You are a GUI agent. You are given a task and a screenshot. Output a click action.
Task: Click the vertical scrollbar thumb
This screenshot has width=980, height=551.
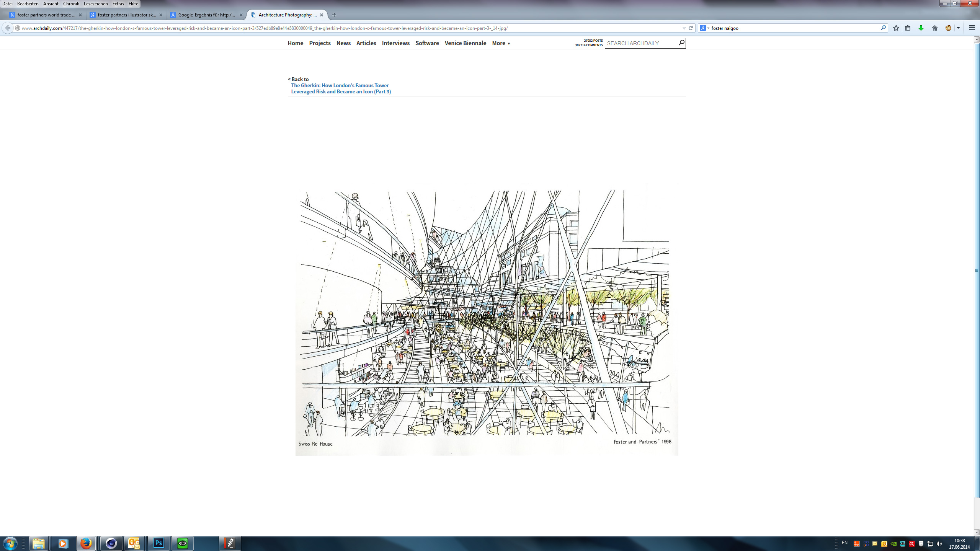(976, 270)
